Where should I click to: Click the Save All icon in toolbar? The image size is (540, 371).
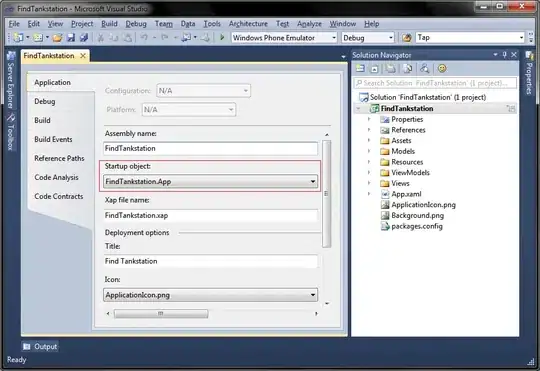pyautogui.click(x=84, y=38)
